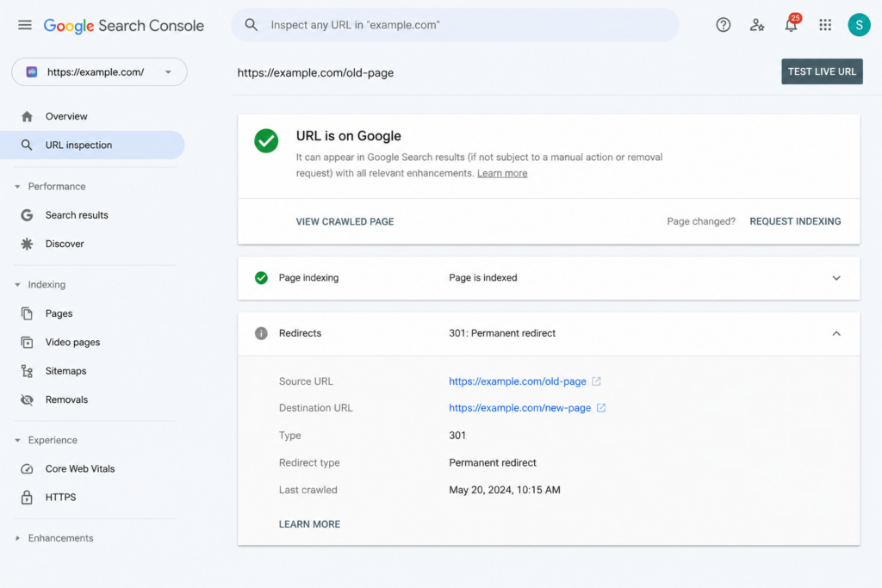Click the Video pages icon
The width and height of the screenshot is (882, 588).
pyautogui.click(x=27, y=343)
